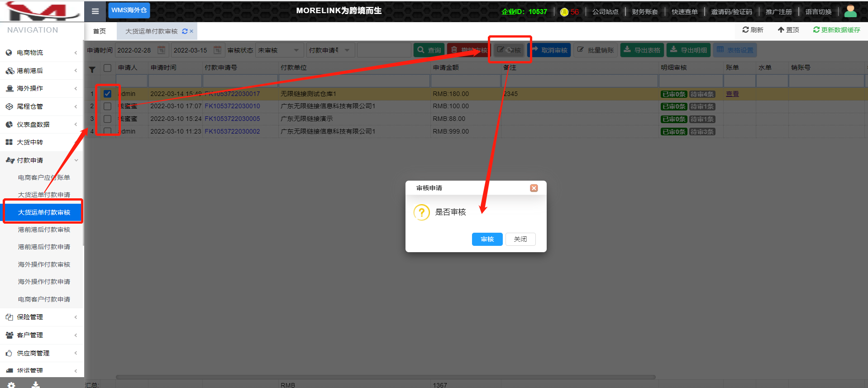Click the search keyword input field
Image resolution: width=868 pixels, height=388 pixels.
[x=384, y=50]
